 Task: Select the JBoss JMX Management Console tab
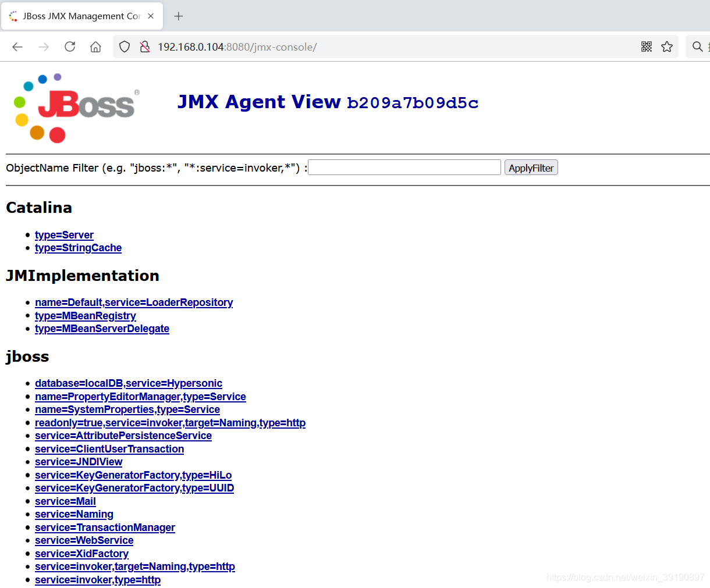pyautogui.click(x=82, y=16)
